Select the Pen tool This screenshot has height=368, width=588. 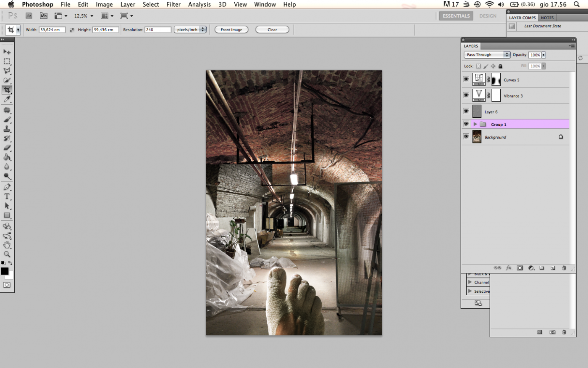(7, 187)
